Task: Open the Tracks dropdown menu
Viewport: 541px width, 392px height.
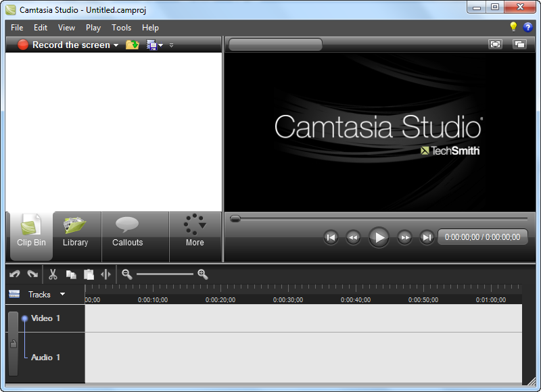Action: click(62, 294)
